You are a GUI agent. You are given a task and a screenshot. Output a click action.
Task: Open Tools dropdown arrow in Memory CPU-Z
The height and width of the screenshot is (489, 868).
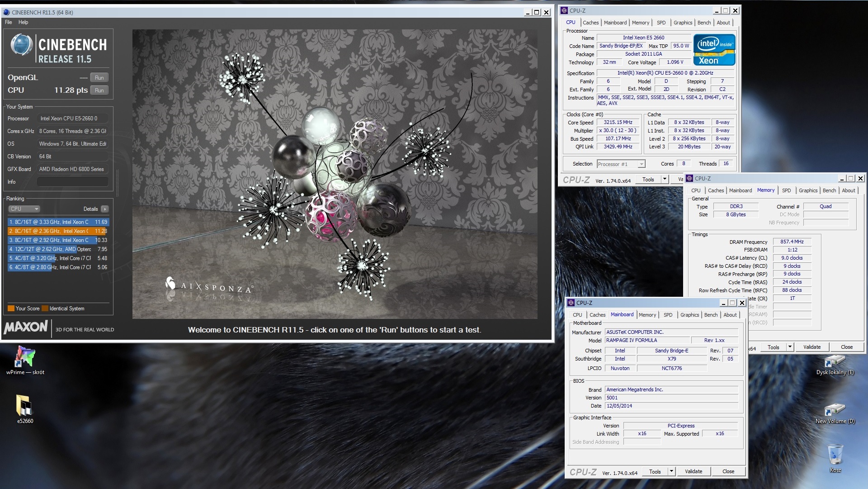tap(790, 347)
